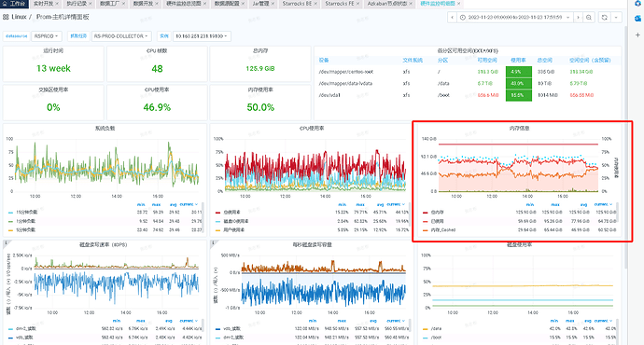
Task: Toggle the /data legend series in disk usage
Action: (x=436, y=329)
